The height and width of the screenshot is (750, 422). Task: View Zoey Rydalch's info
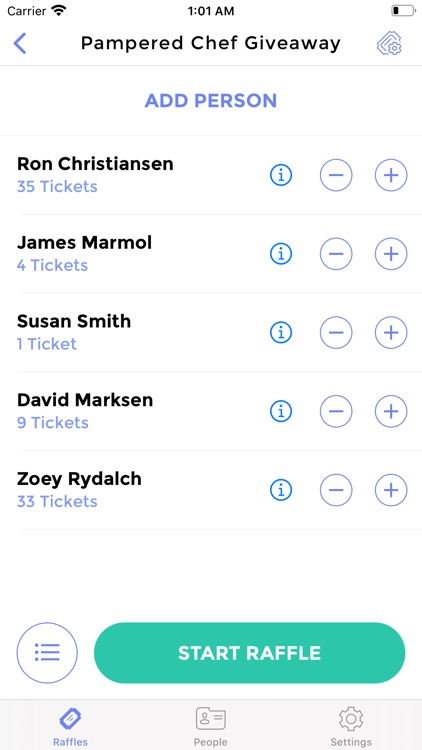pyautogui.click(x=281, y=490)
